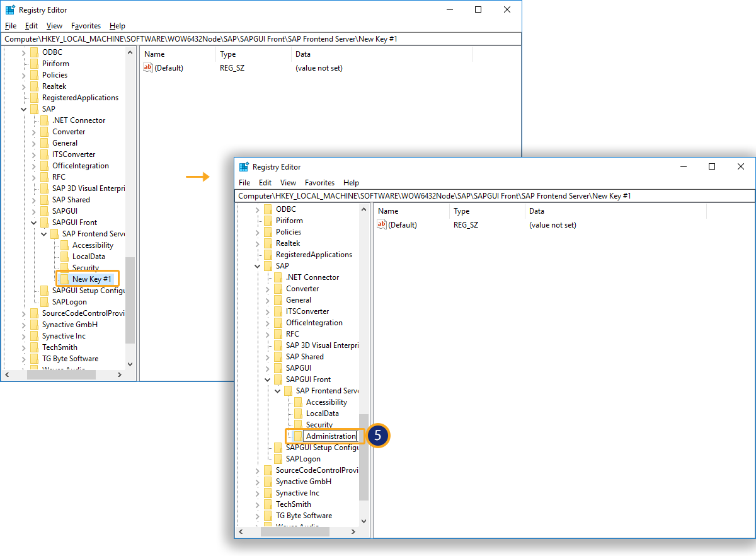The height and width of the screenshot is (556, 756).
Task: Expand the ODBC key in back window
Action: [x=24, y=52]
